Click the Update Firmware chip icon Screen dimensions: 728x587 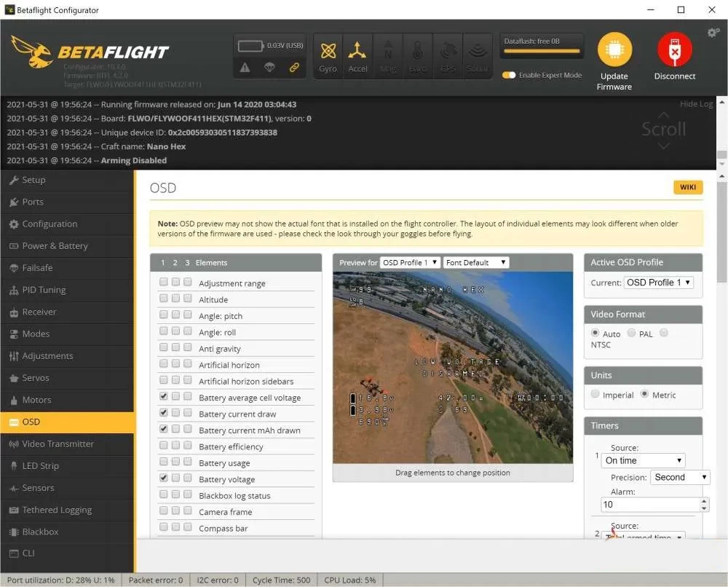coord(614,50)
